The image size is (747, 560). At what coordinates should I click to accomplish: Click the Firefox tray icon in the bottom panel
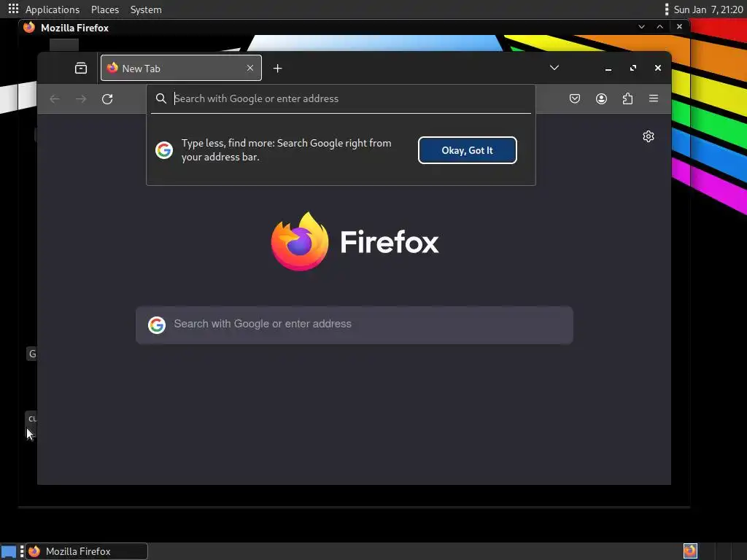point(690,551)
